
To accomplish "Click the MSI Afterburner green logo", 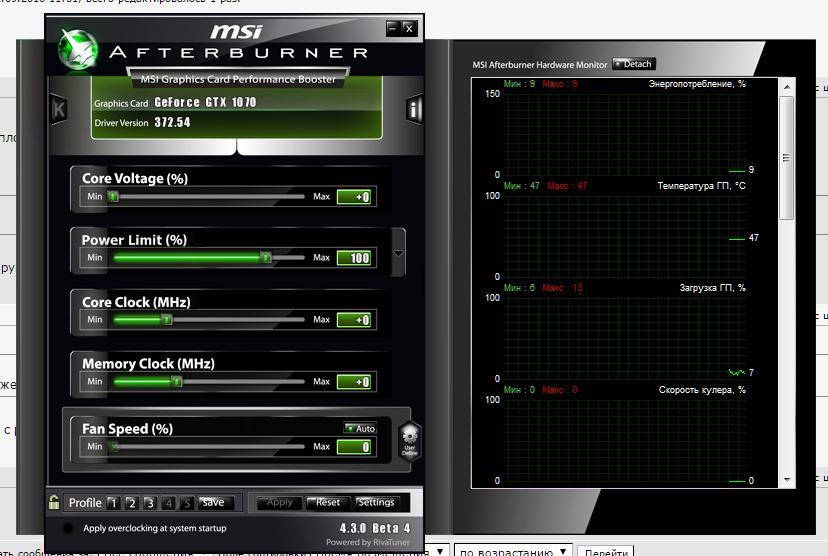I will [78, 50].
